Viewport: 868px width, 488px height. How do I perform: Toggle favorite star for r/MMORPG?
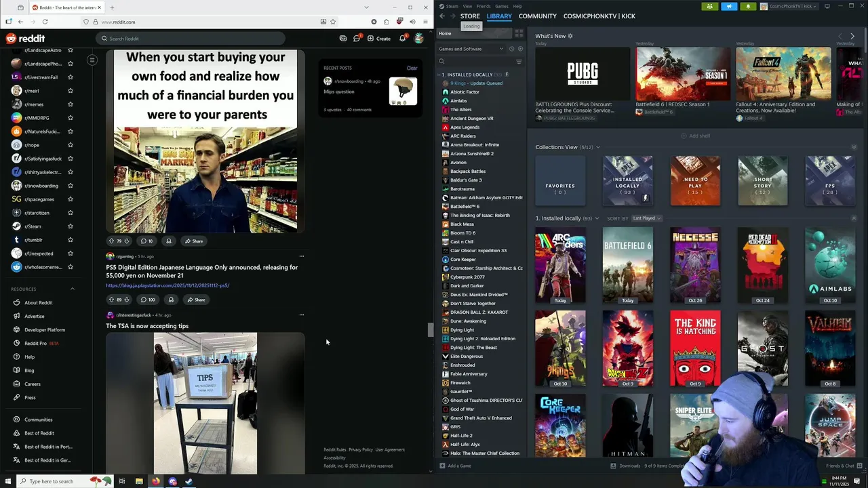pos(70,118)
